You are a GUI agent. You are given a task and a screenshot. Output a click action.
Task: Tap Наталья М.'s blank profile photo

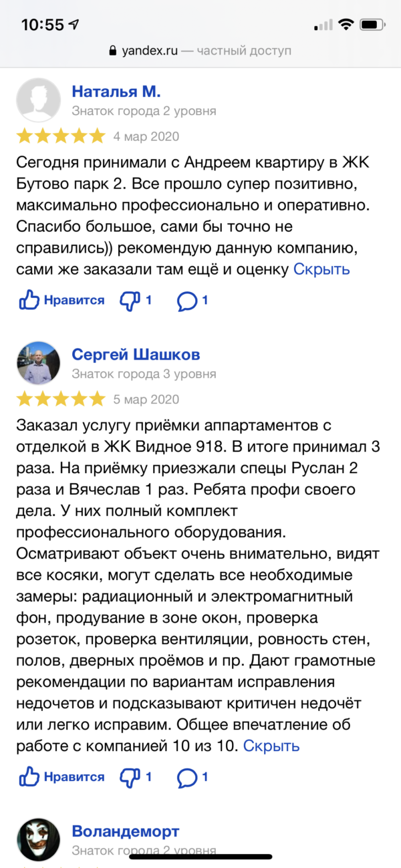38,100
